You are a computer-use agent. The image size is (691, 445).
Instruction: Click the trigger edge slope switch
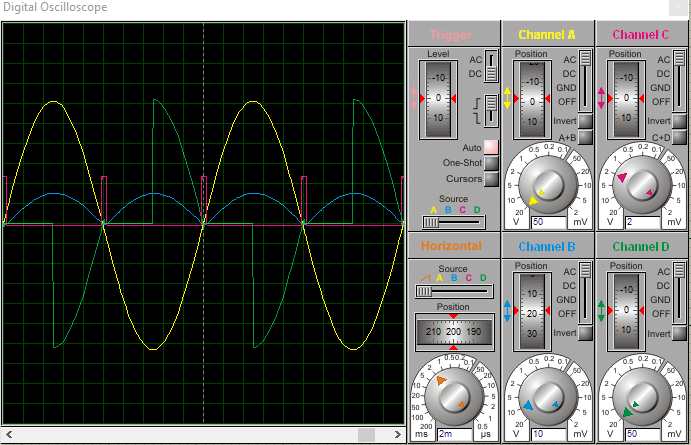click(x=491, y=111)
